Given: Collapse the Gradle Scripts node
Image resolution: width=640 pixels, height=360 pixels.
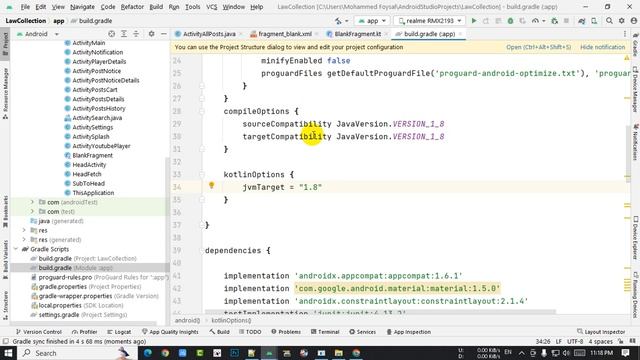Looking at the screenshot, I should coord(16,249).
